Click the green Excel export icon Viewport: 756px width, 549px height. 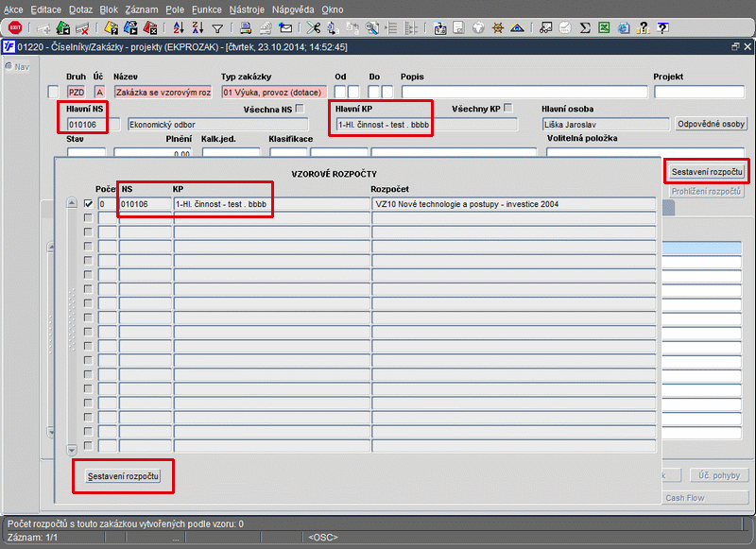point(604,28)
